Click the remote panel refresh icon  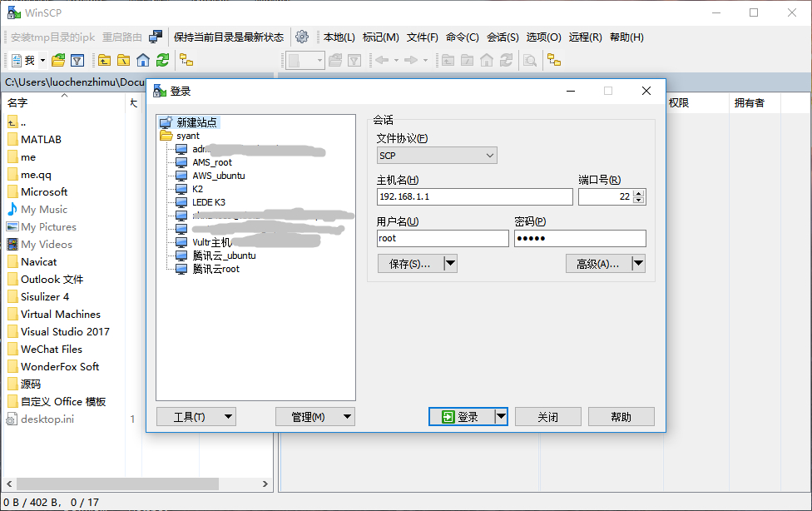click(x=506, y=61)
